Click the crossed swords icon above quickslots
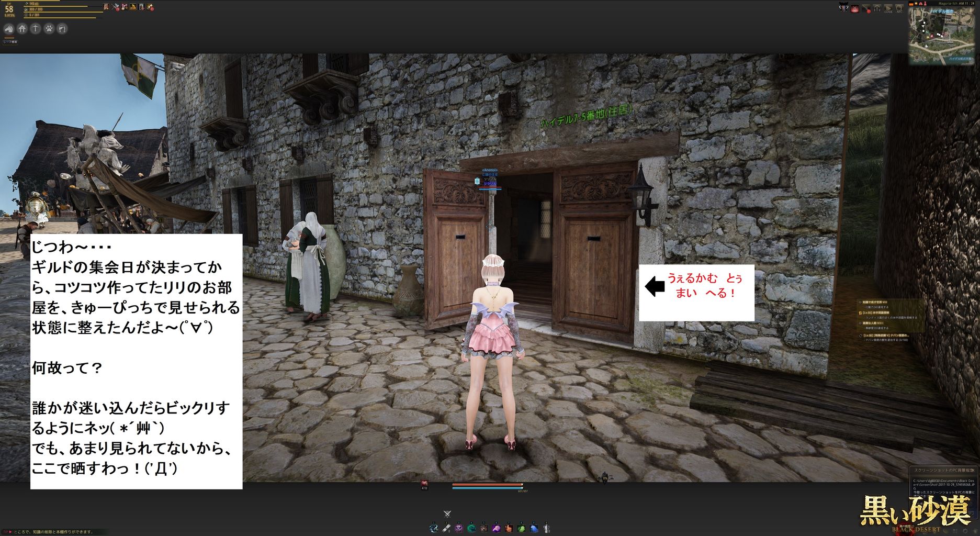The width and height of the screenshot is (980, 536). (447, 514)
